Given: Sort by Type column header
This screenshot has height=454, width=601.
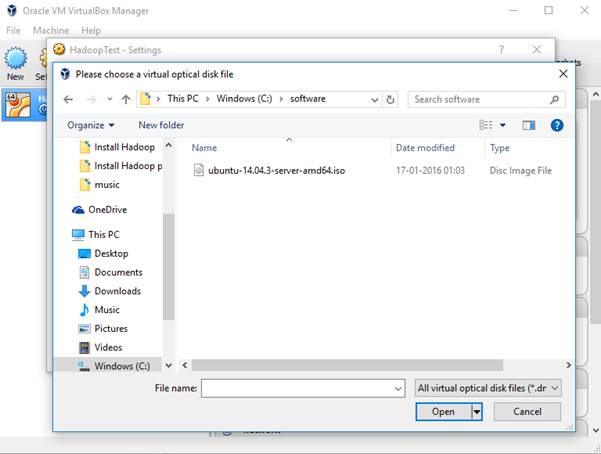Looking at the screenshot, I should (x=500, y=148).
